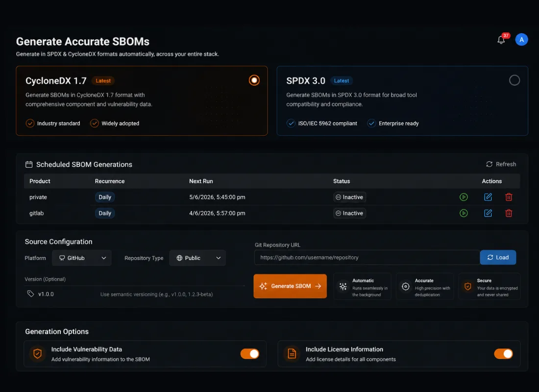Viewport: 539px width, 392px height.
Task: Delete the private schedule entry
Action: coord(509,197)
